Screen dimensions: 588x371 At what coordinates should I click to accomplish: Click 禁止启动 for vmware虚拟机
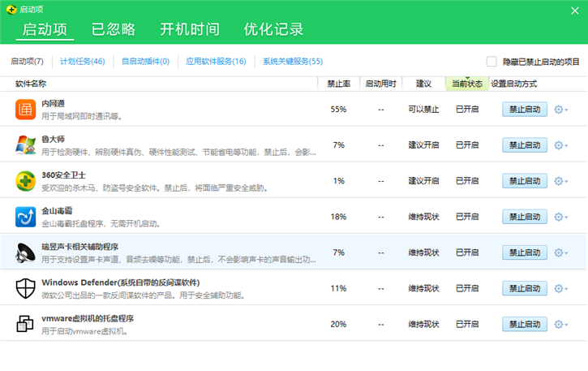[x=524, y=324]
